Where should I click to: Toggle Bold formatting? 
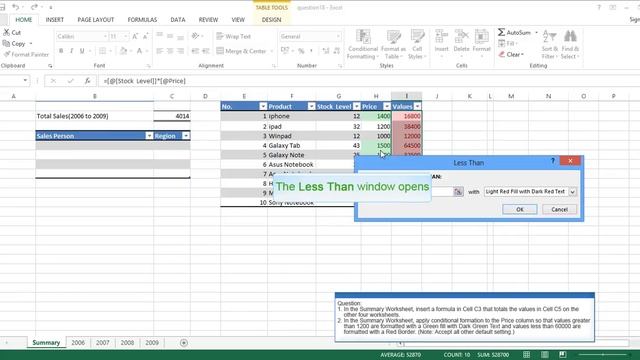click(x=61, y=51)
